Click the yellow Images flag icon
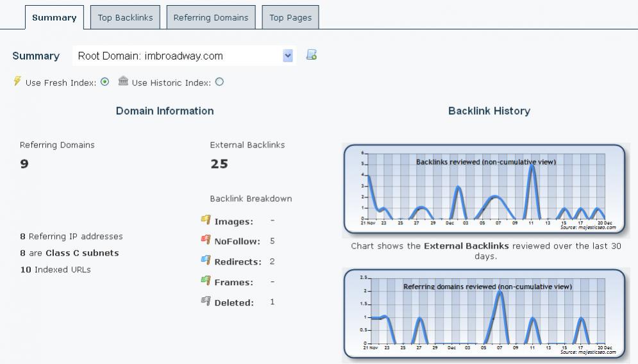The width and height of the screenshot is (638, 364). pyautogui.click(x=206, y=220)
